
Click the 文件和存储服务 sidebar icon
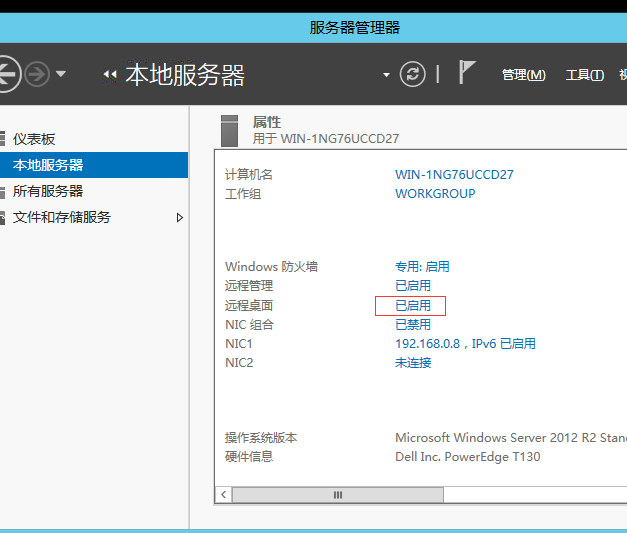pyautogui.click(x=2, y=218)
